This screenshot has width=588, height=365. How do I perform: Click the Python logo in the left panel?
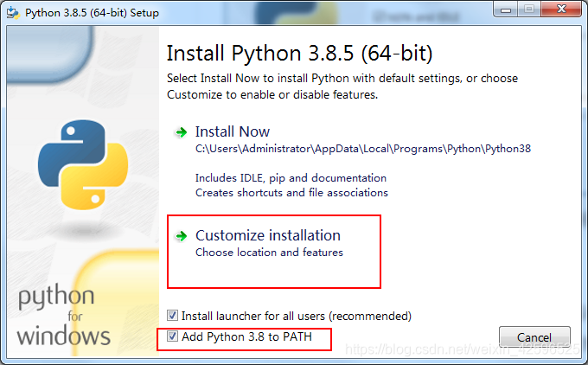click(83, 164)
